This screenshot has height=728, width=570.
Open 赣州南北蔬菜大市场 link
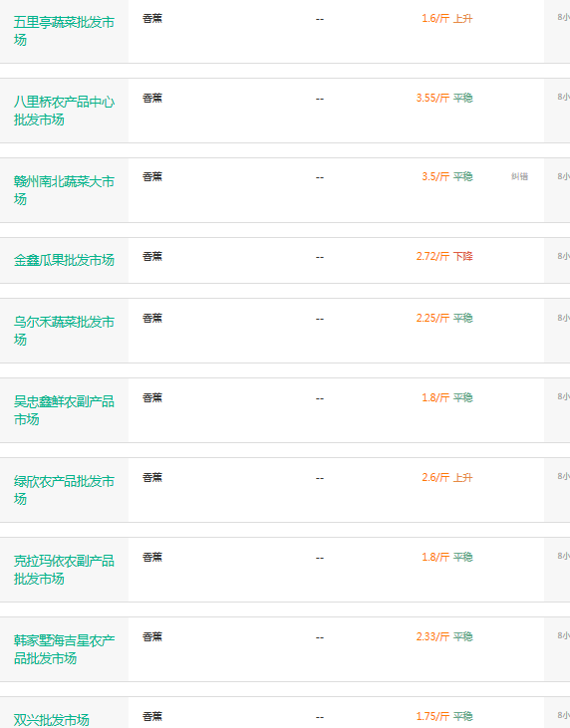coord(64,190)
